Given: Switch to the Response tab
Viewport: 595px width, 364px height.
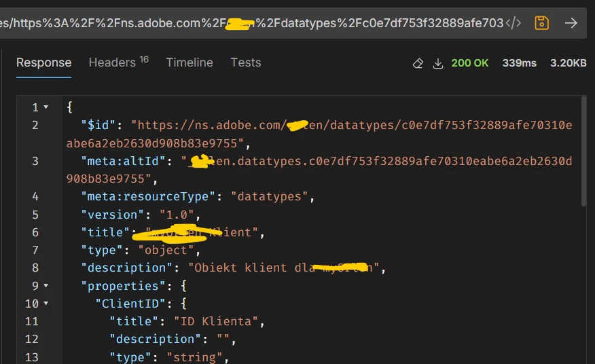Looking at the screenshot, I should [x=43, y=62].
